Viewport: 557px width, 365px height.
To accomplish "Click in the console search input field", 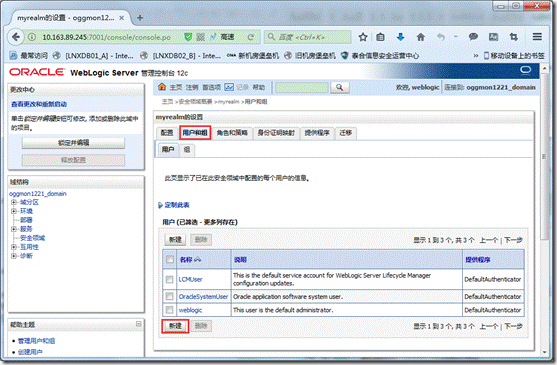I will click(302, 87).
